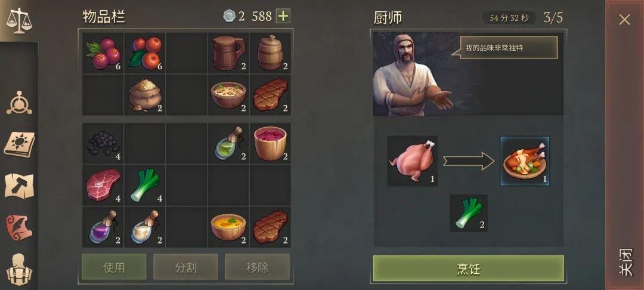This screenshot has height=290, width=644.
Task: Click the 分割 split button
Action: click(x=185, y=267)
